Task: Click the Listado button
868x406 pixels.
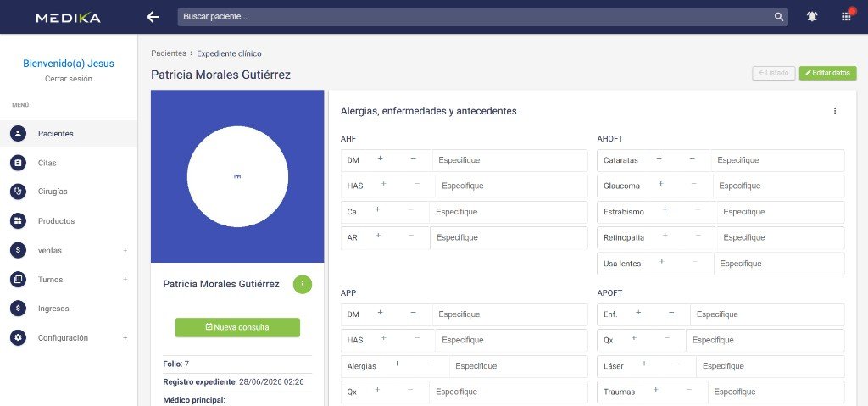Action: 774,73
